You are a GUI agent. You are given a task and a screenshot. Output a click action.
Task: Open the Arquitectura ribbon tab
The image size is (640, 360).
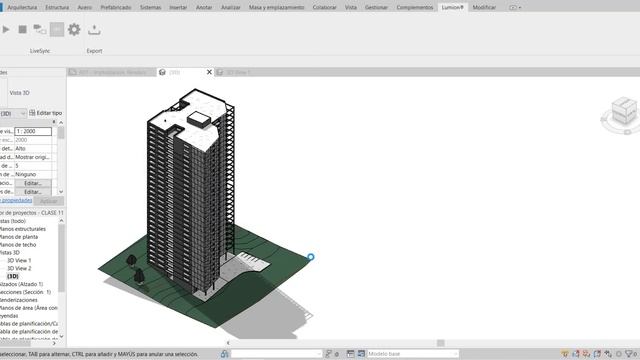coord(22,7)
